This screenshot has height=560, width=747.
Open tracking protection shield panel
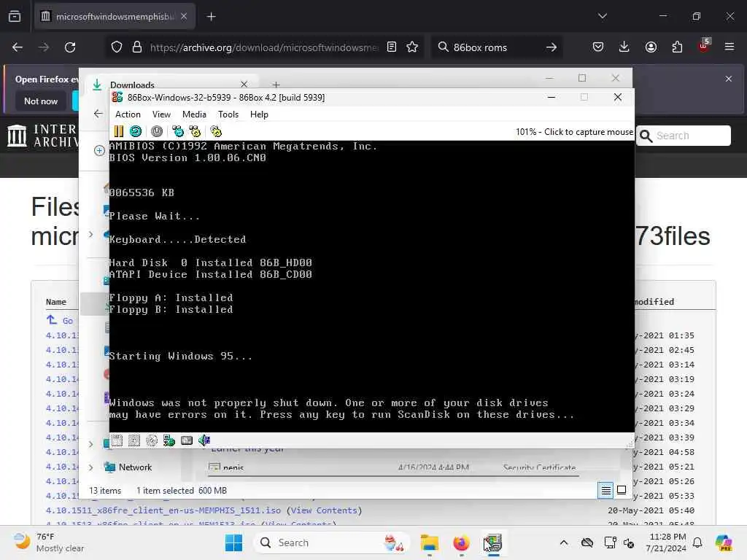117,47
